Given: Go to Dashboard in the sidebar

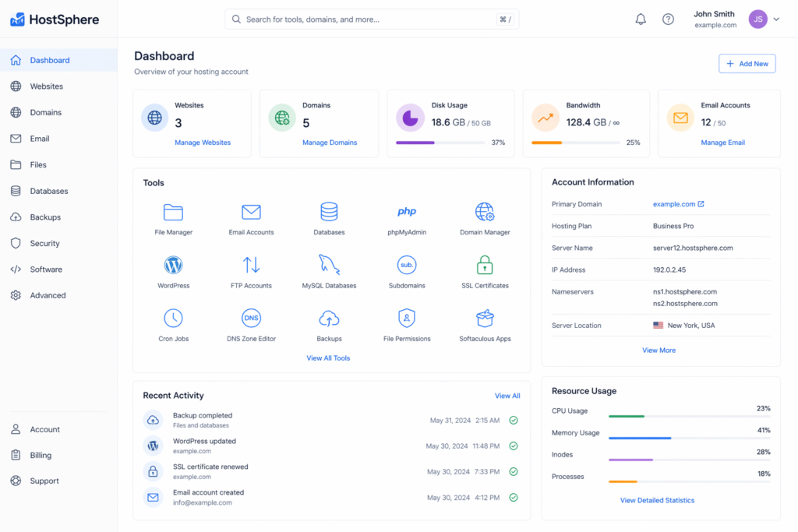Looking at the screenshot, I should click(x=58, y=60).
